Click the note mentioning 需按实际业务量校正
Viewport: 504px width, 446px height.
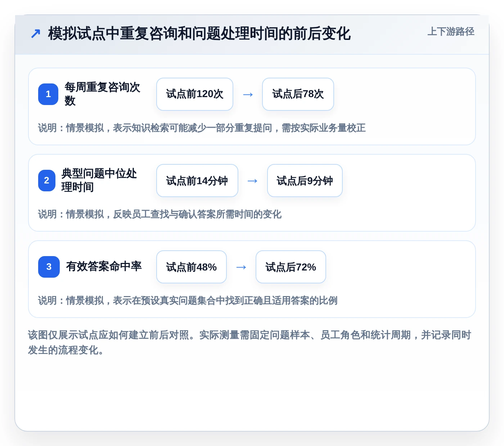(x=202, y=128)
